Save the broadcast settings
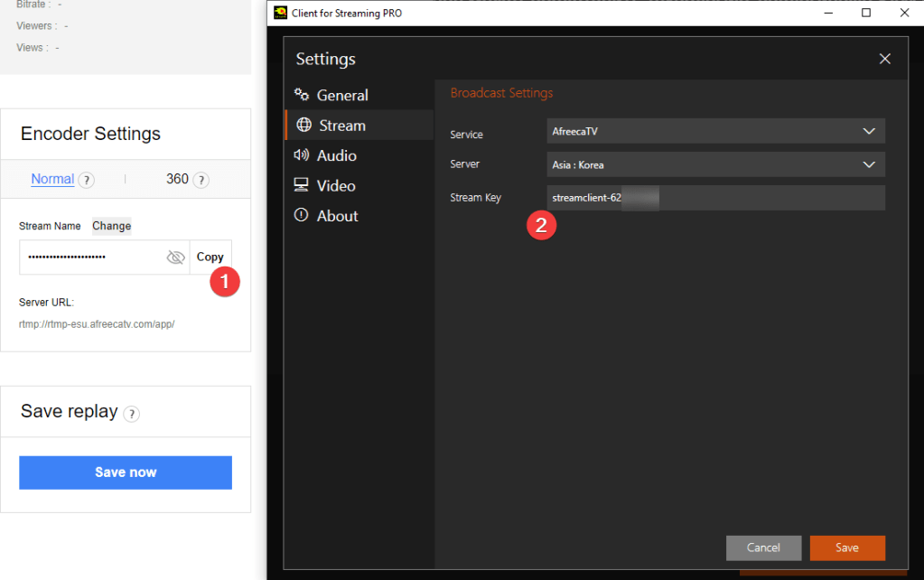Viewport: 924px width, 580px height. pos(847,547)
